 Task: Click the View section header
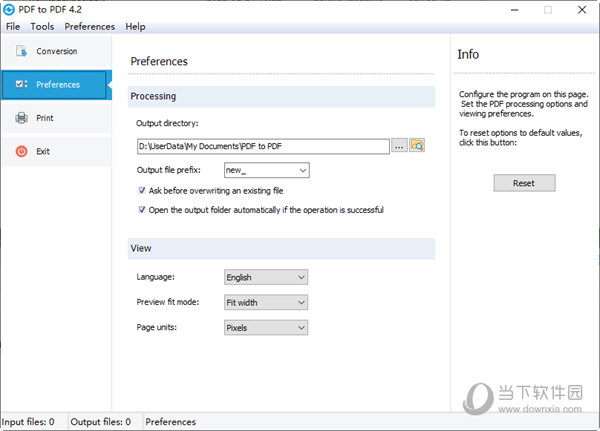[x=281, y=248]
